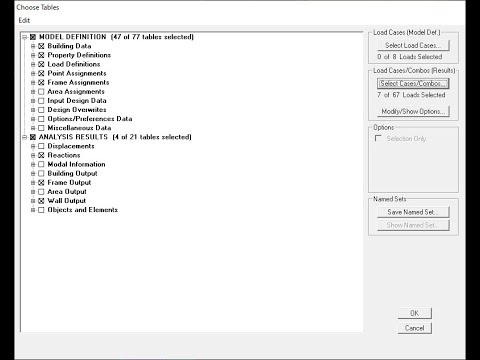Uncheck the Frame Output checkbox
Viewport: 480px width, 360px height.
(41, 183)
